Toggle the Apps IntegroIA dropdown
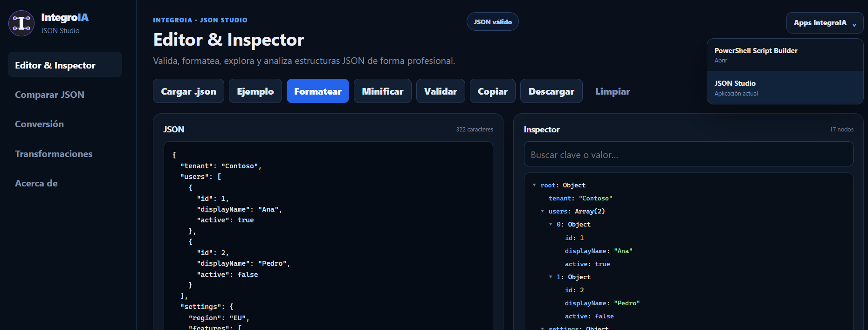This screenshot has width=868, height=330. click(825, 23)
